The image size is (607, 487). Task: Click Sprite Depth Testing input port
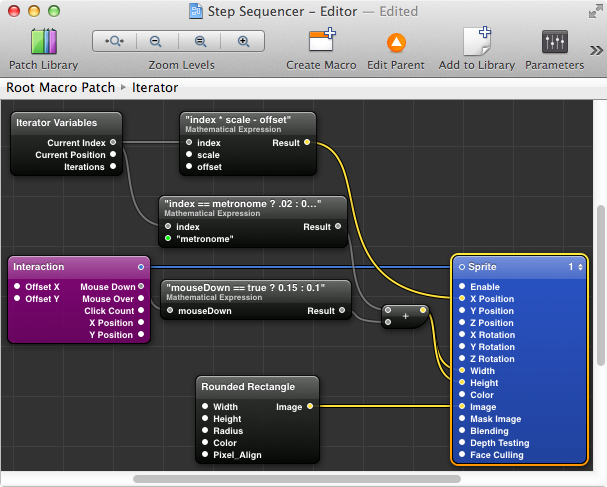coord(462,442)
